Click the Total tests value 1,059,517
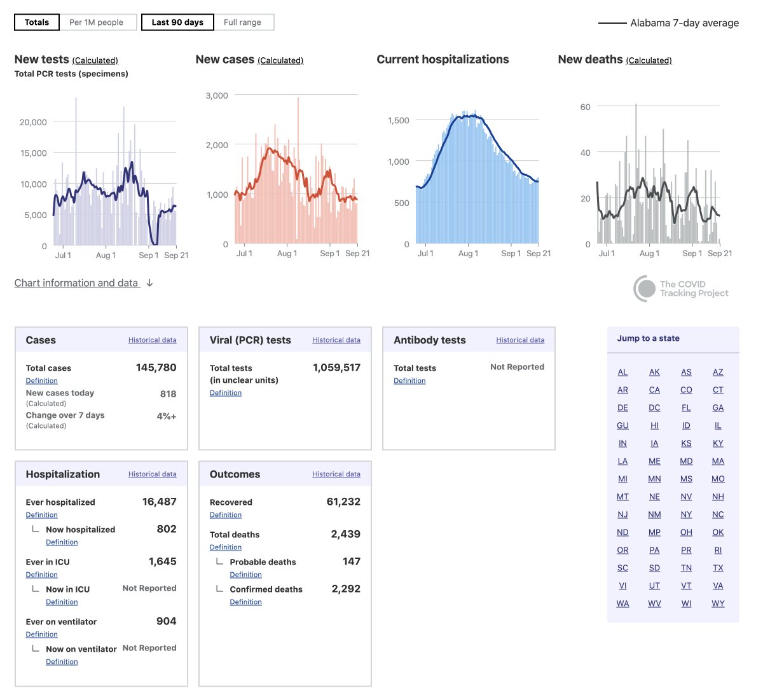 [x=336, y=367]
